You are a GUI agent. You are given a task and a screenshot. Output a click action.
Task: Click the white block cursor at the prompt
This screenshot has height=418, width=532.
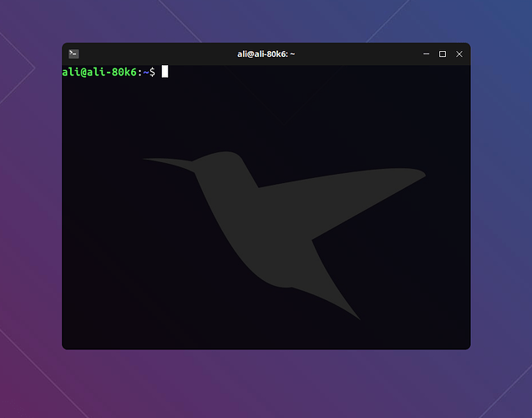point(165,72)
